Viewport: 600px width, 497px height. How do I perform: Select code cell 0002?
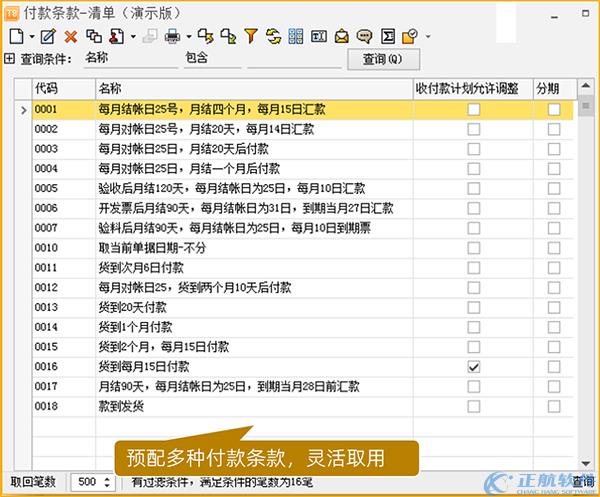(64, 129)
